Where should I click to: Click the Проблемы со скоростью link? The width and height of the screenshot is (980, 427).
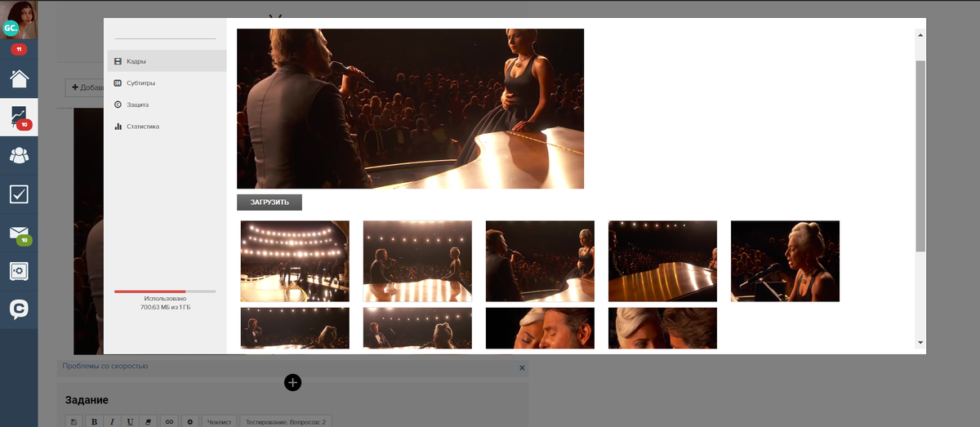coord(105,367)
